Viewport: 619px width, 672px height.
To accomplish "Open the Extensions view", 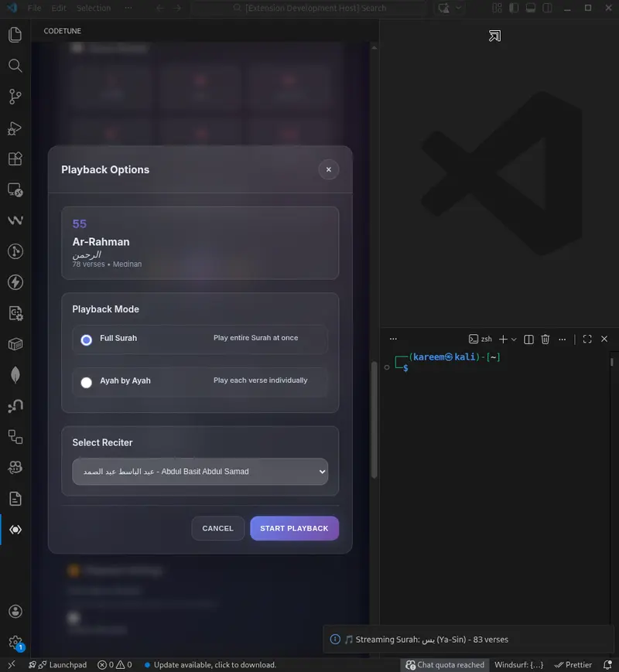I will tap(15, 159).
